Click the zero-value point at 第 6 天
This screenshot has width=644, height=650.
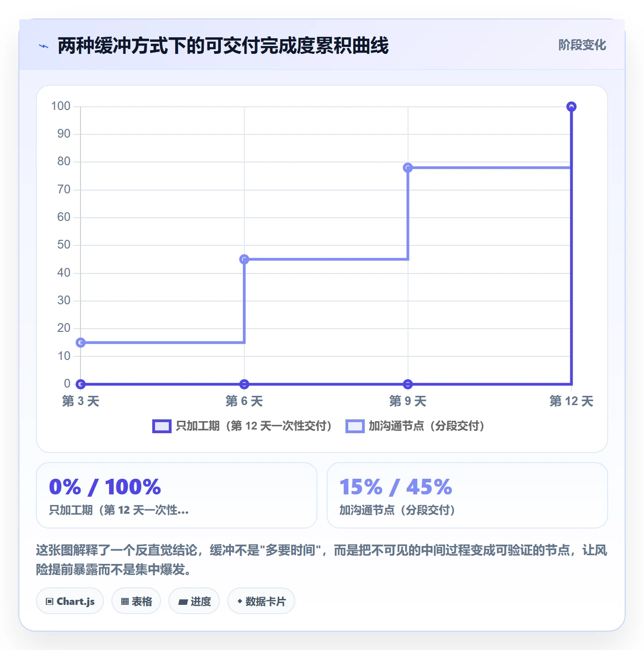[x=244, y=384]
